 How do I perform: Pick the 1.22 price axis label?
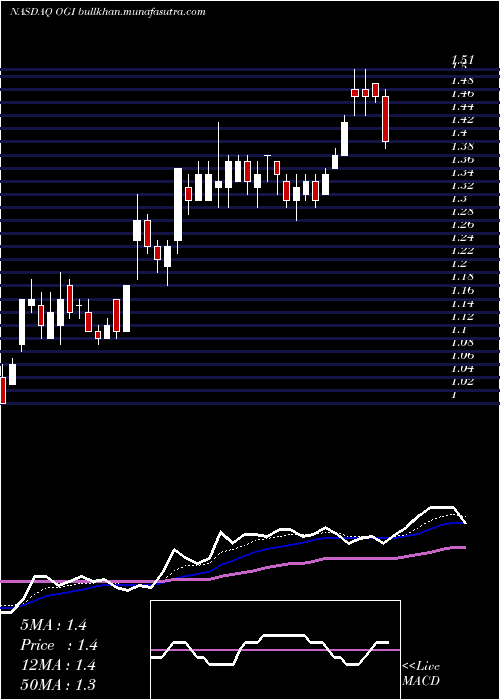tap(462, 251)
